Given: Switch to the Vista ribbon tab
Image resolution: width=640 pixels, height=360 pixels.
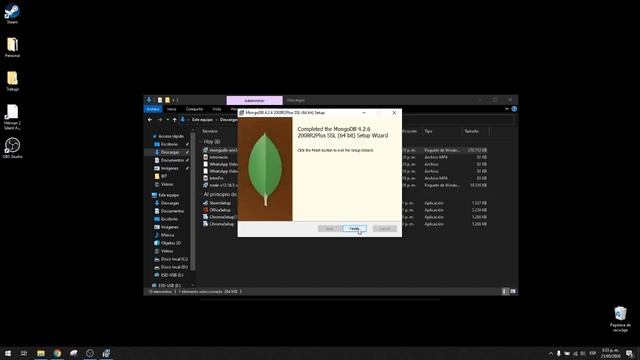Looking at the screenshot, I should pyautogui.click(x=217, y=109).
